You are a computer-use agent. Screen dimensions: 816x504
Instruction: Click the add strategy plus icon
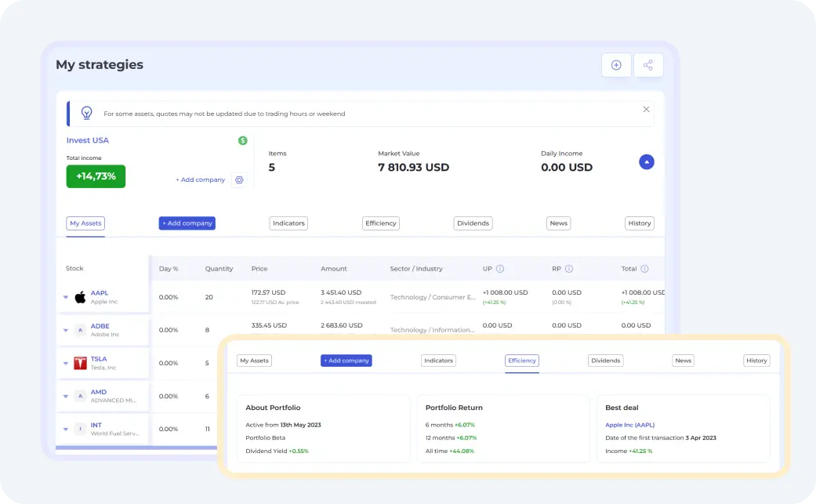click(x=616, y=65)
